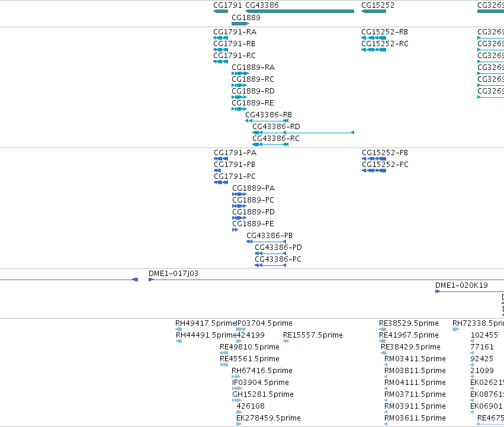This screenshot has width=504, height=427.
Task: Select protein CG43386-PB
Action: tap(269, 236)
